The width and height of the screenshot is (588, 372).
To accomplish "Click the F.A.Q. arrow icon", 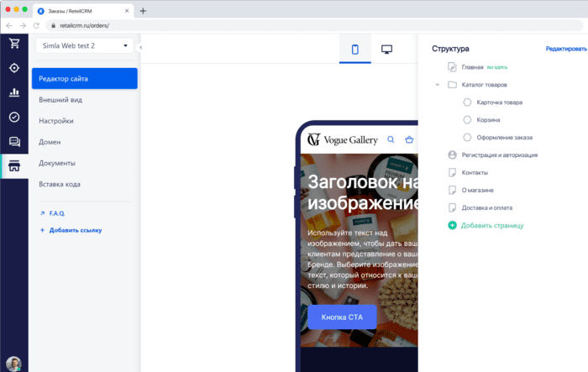I will click(x=42, y=213).
